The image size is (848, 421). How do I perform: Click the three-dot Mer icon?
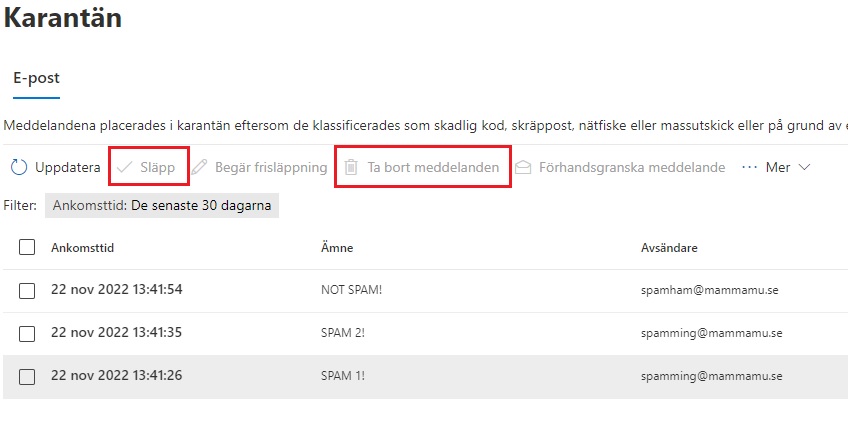coord(750,167)
